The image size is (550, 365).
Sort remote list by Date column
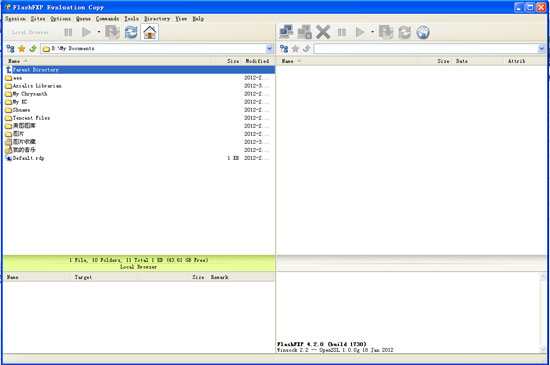(478, 61)
